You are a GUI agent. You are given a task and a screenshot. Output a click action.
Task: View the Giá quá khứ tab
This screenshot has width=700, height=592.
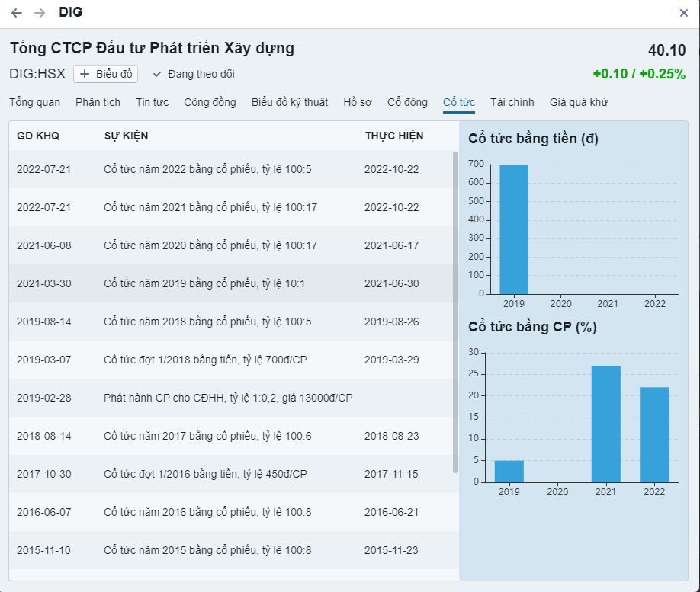(578, 102)
